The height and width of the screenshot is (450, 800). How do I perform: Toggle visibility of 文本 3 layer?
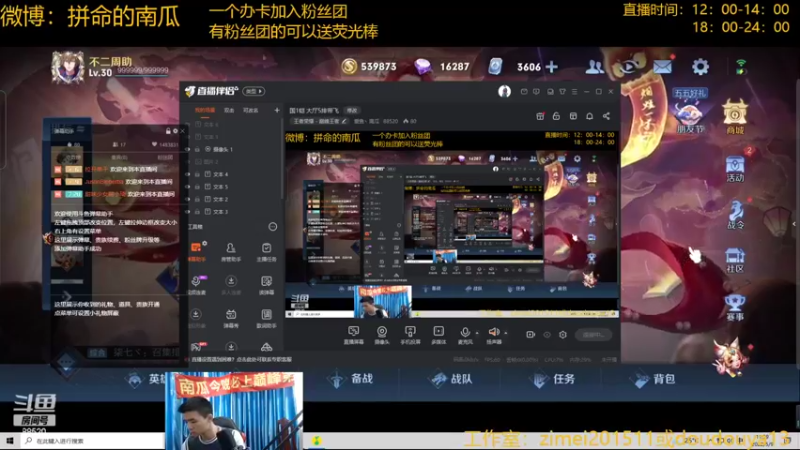(187, 212)
